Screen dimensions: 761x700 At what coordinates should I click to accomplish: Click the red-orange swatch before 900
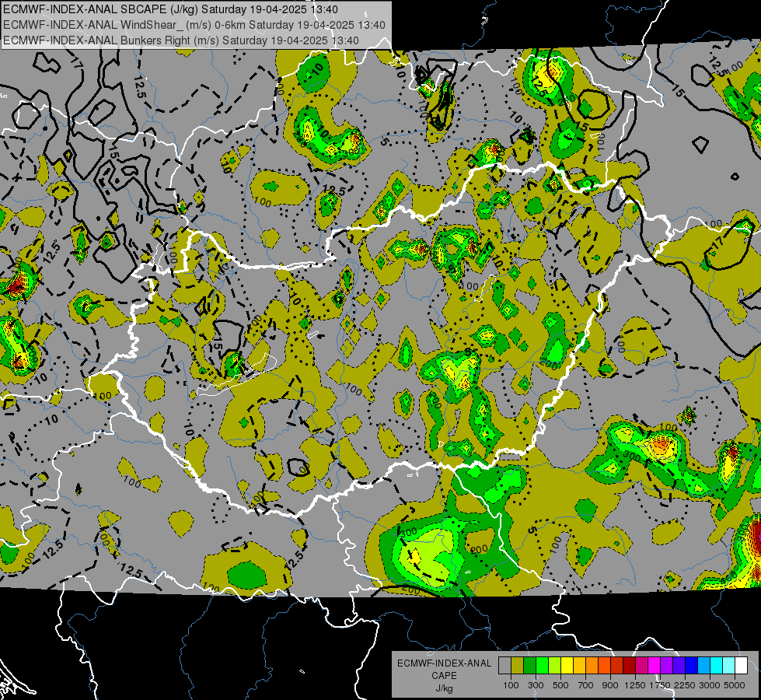[x=604, y=665]
